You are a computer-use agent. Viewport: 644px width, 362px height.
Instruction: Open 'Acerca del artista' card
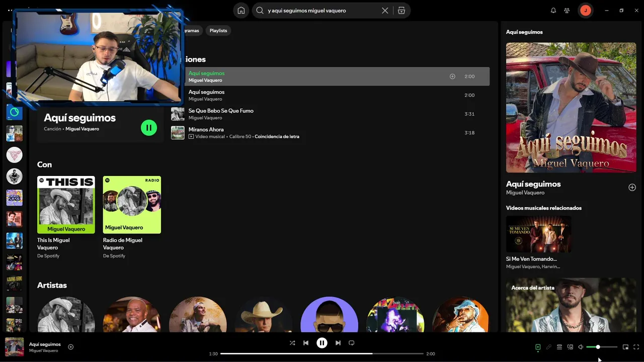tap(571, 305)
